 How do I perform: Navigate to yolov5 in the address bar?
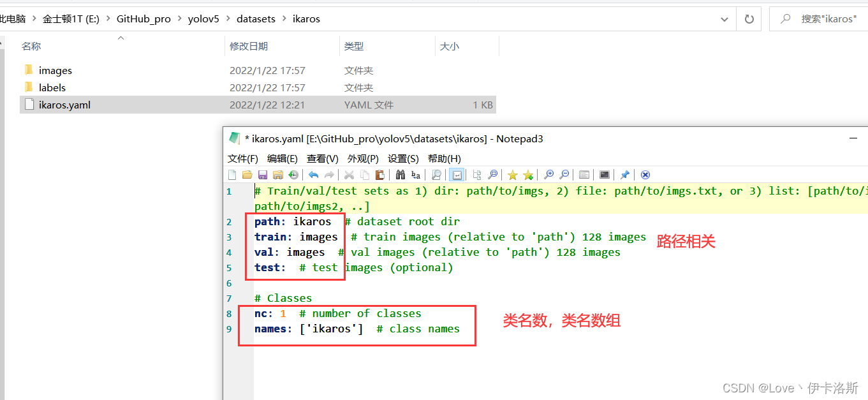point(203,19)
